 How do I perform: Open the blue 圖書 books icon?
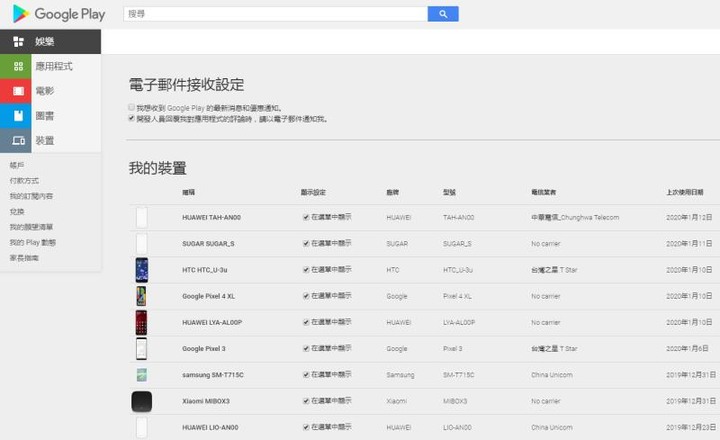point(16,116)
